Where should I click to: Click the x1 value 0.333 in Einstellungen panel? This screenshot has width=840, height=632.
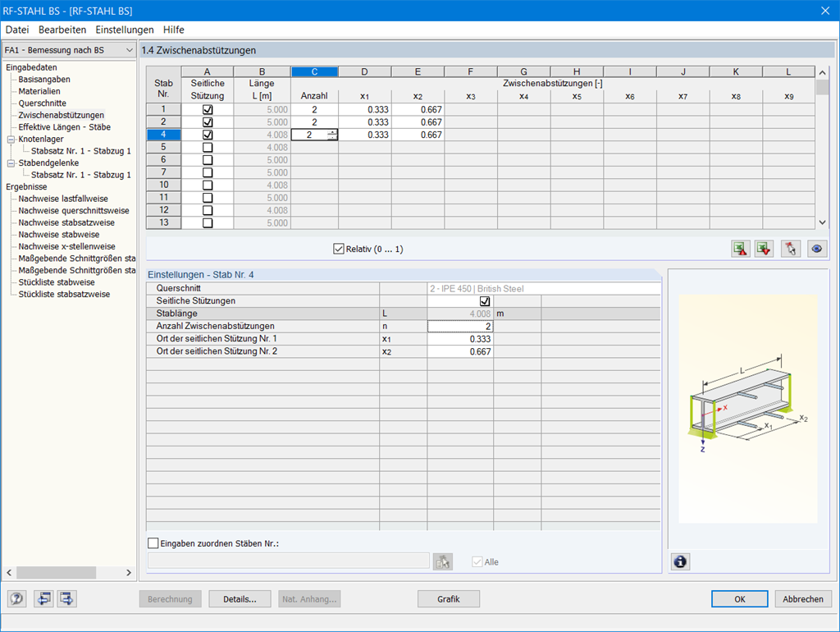tap(460, 339)
